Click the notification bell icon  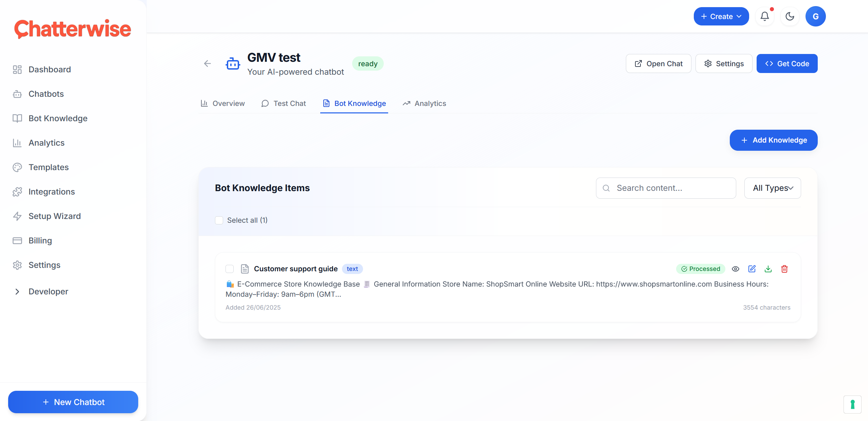764,16
